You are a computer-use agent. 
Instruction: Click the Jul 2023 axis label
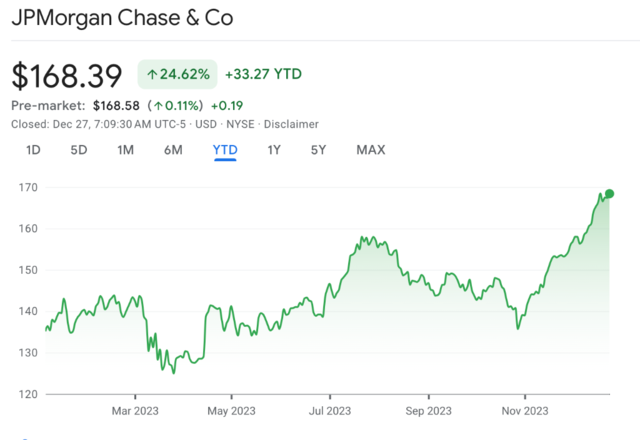(x=330, y=411)
